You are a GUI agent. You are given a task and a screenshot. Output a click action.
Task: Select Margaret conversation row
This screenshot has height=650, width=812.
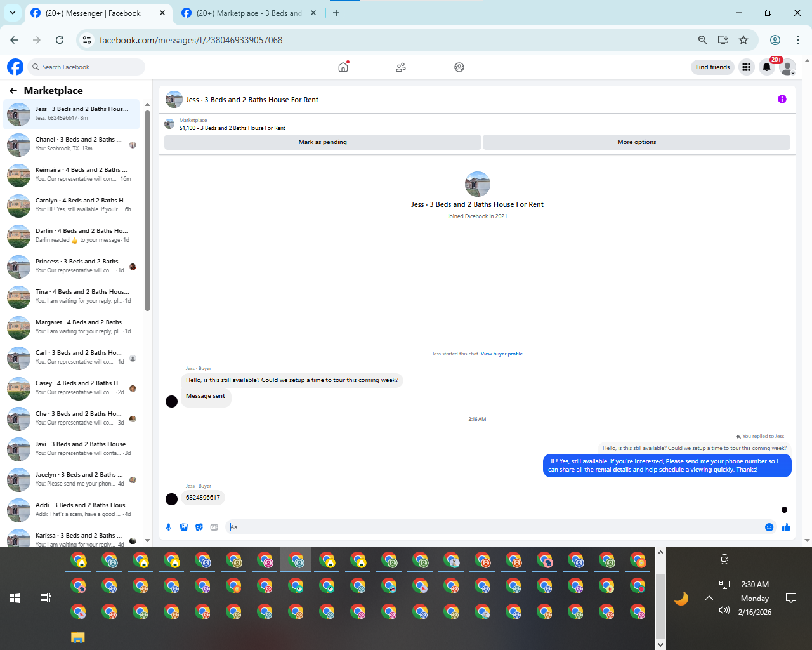point(71,327)
